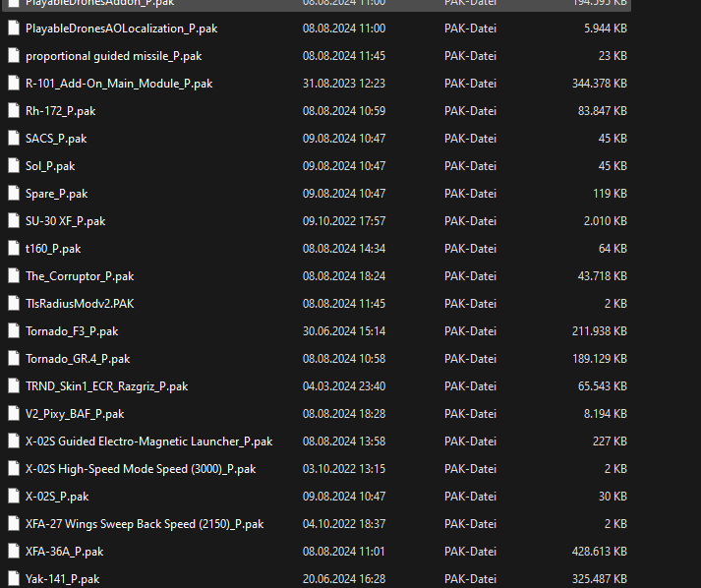Click the file icon of PlayableDronesAOLocalization_P.pak
The image size is (701, 588).
pos(14,29)
